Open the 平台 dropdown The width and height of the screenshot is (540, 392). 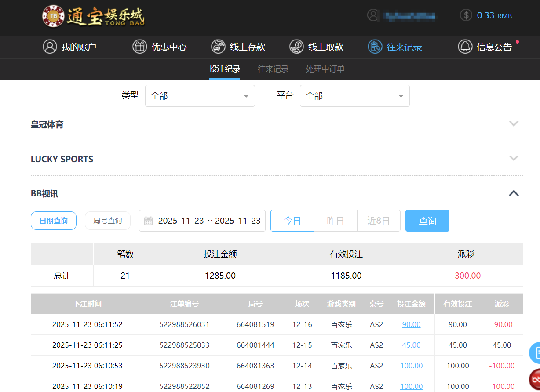click(354, 95)
